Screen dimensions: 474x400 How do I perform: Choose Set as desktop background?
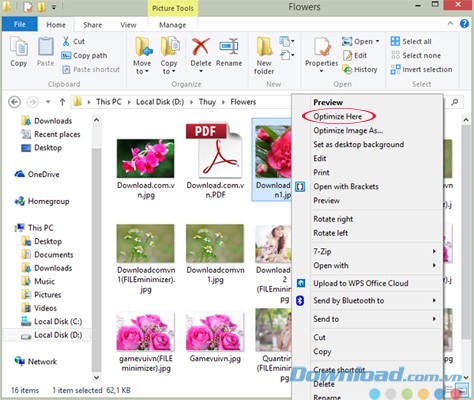tap(358, 144)
